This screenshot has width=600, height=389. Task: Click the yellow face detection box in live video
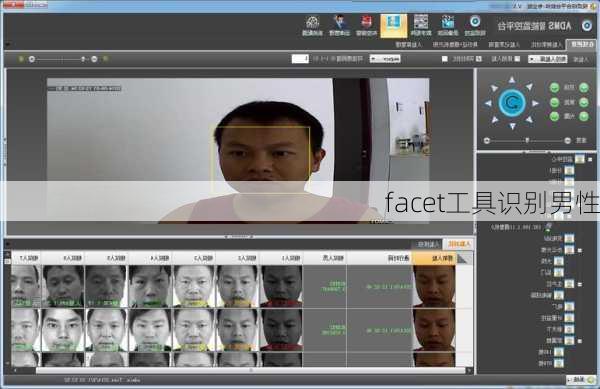point(261,160)
